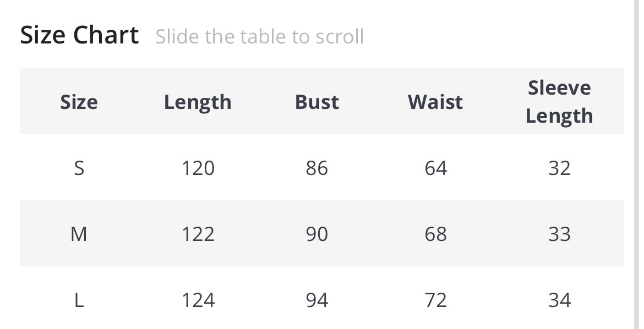Click the 'Slide the table to scroll' hint
The height and width of the screenshot is (329, 644).
click(x=259, y=37)
